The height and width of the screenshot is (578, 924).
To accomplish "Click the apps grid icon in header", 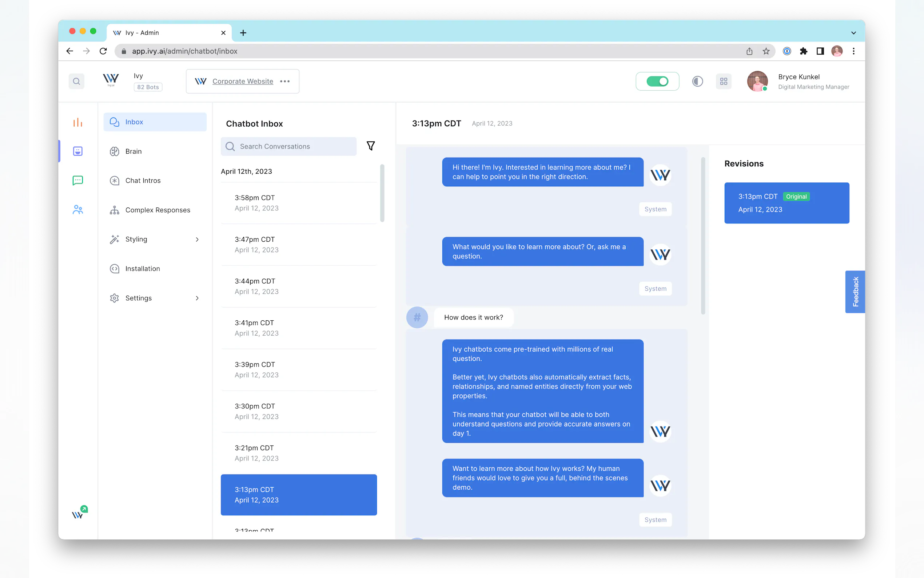I will click(x=723, y=82).
